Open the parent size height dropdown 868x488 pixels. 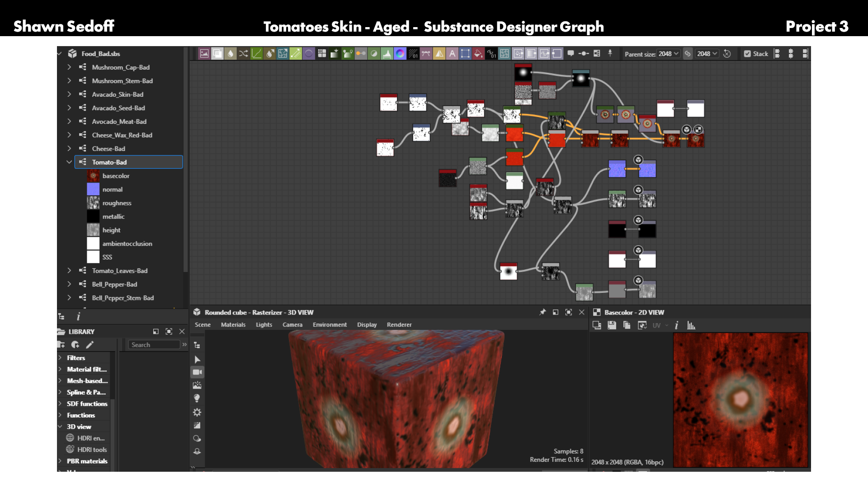707,54
